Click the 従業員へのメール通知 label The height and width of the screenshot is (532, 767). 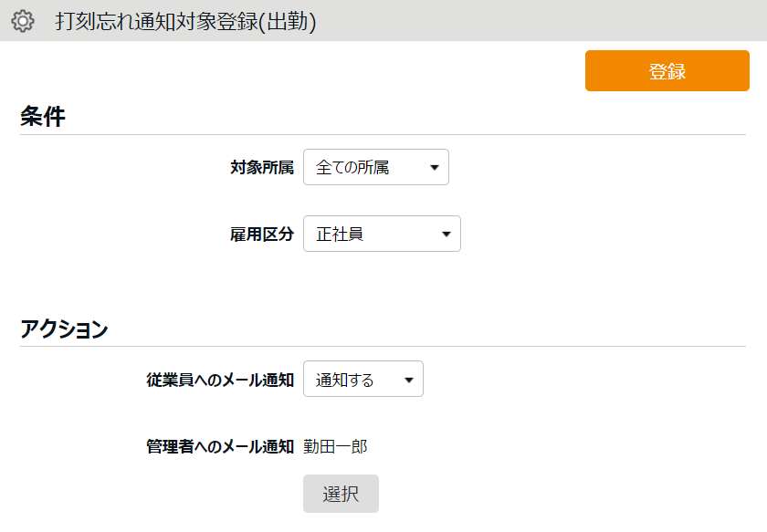click(x=220, y=381)
